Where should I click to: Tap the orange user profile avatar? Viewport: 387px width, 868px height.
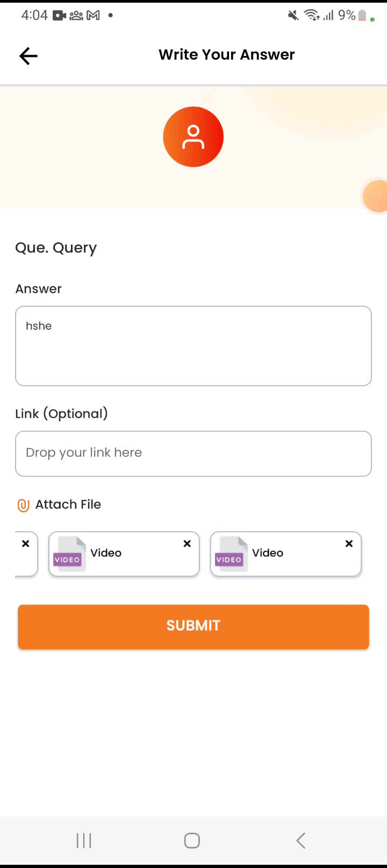click(193, 137)
